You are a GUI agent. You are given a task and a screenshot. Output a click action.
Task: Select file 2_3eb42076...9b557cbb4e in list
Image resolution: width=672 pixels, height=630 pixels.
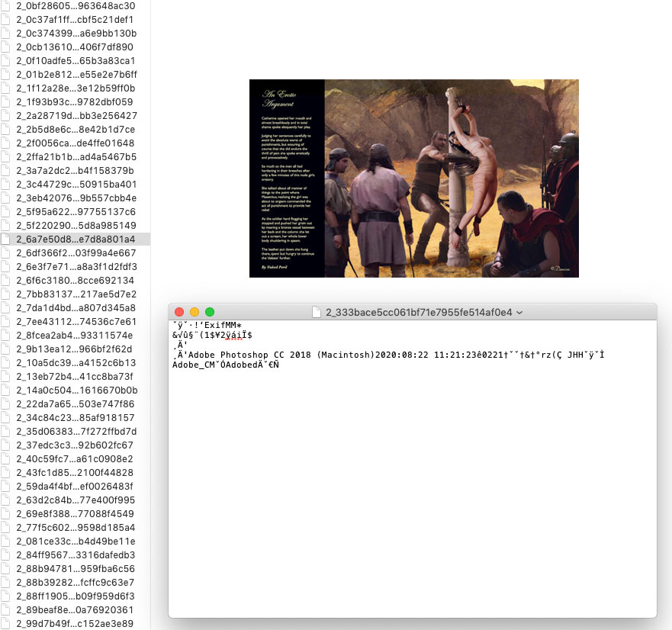point(76,198)
